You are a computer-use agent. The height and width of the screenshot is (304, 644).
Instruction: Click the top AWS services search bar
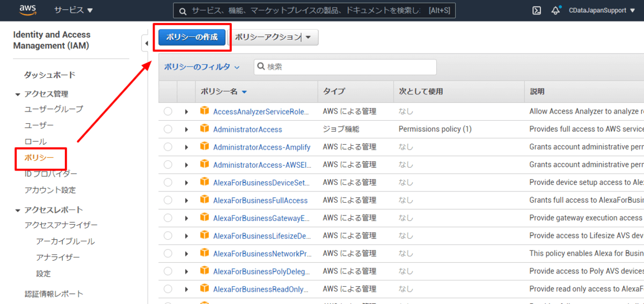[314, 10]
